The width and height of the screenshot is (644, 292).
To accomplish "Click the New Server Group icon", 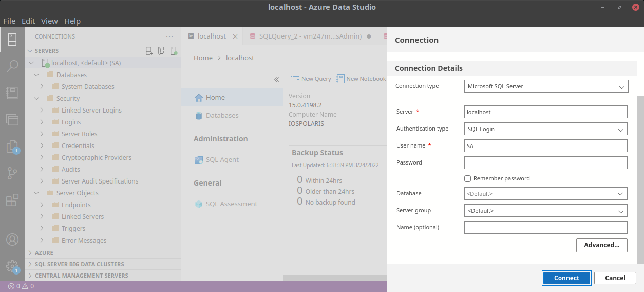I will [x=162, y=51].
